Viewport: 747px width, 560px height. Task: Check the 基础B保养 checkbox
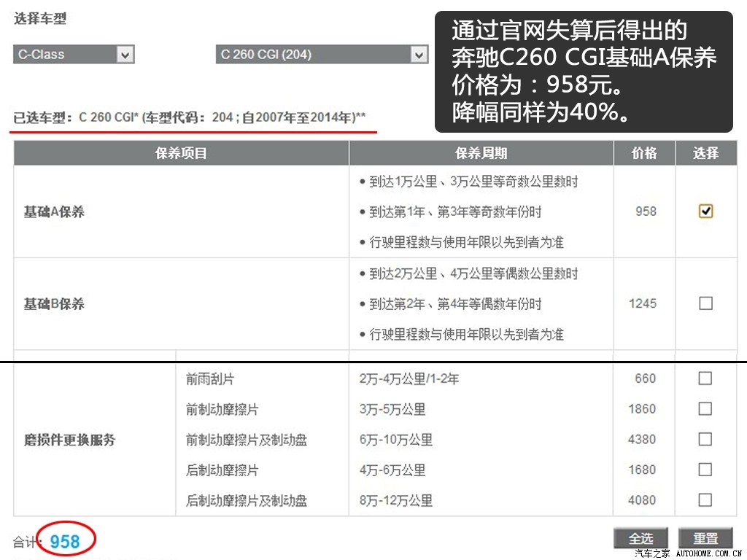(705, 303)
